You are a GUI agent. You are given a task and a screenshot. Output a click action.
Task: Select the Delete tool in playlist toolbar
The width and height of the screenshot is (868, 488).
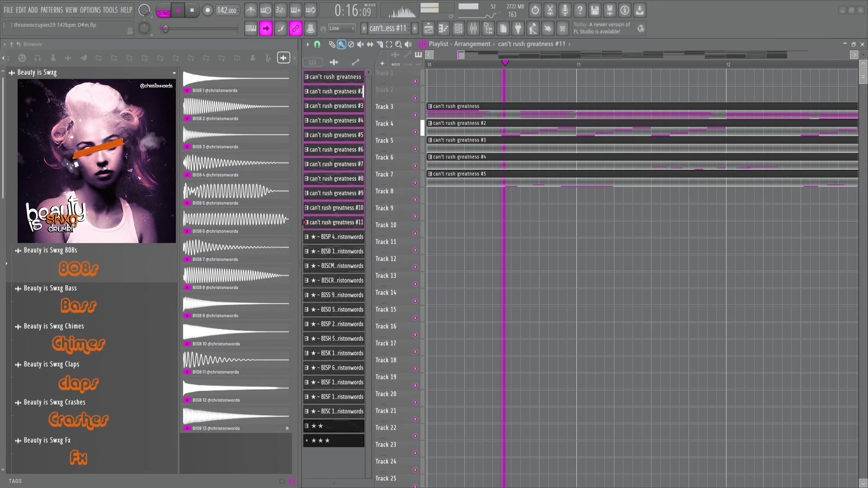(x=351, y=44)
